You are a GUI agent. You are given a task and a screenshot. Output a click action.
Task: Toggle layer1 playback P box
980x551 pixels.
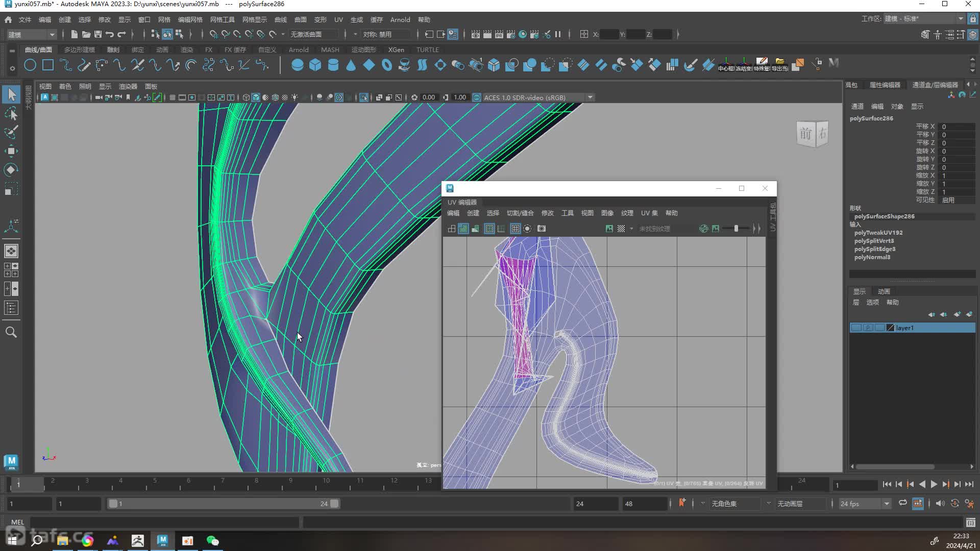(868, 328)
